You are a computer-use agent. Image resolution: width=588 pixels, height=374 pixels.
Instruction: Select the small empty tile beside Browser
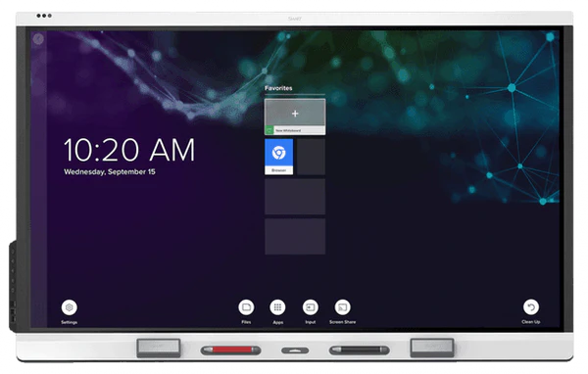pyautogui.click(x=312, y=157)
